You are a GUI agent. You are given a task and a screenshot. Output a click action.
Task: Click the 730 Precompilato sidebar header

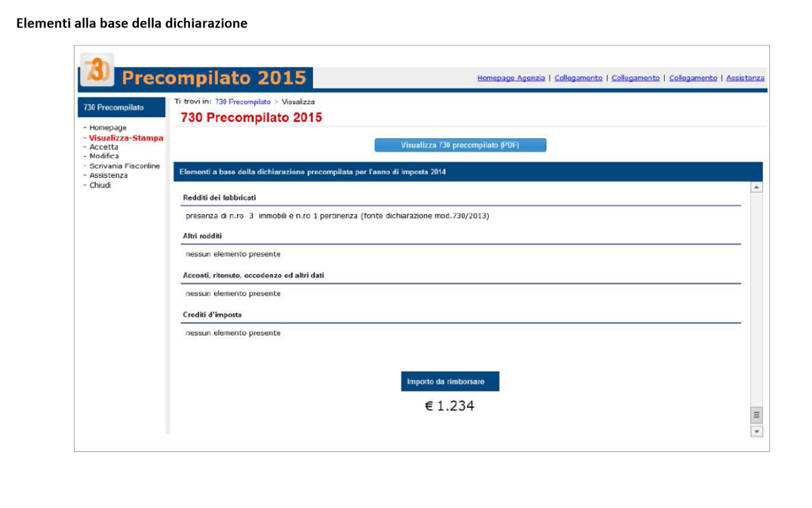[121, 108]
